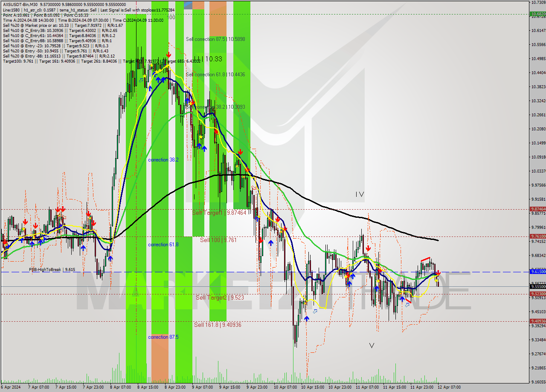The height and width of the screenshot is (392, 546).
Task: Click the 'Target100: 9.761' targets summary line
Action: tap(102, 61)
